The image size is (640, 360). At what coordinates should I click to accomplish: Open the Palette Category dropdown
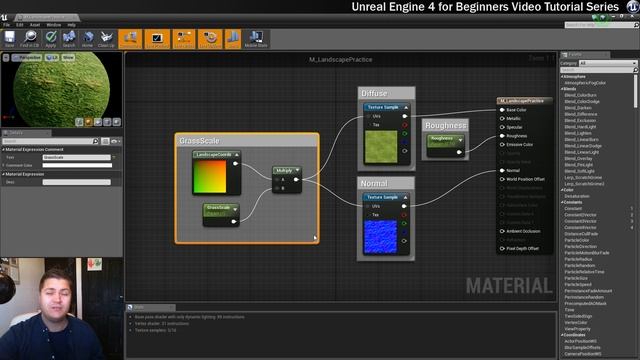pyautogui.click(x=608, y=63)
